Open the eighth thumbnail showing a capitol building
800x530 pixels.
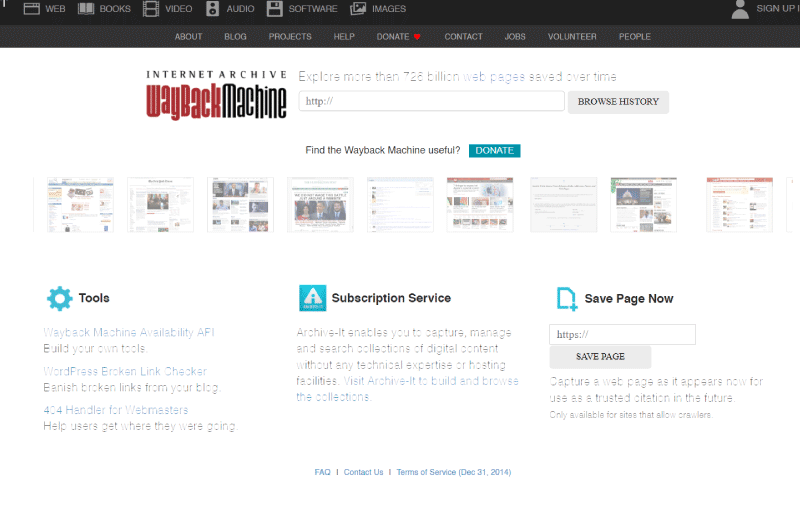(x=643, y=205)
